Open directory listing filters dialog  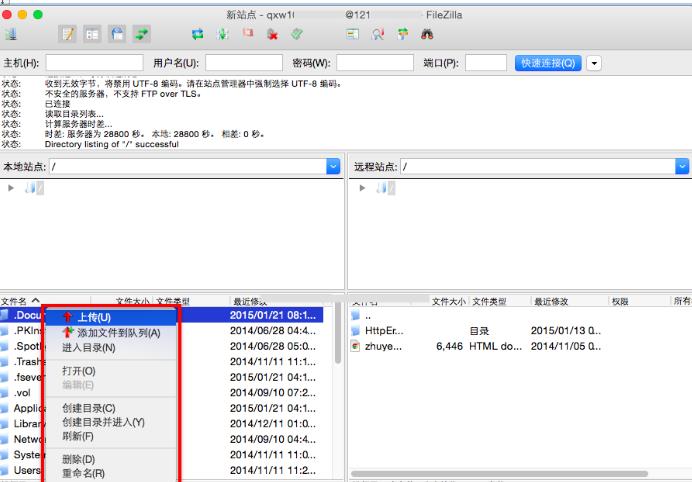click(x=352, y=34)
